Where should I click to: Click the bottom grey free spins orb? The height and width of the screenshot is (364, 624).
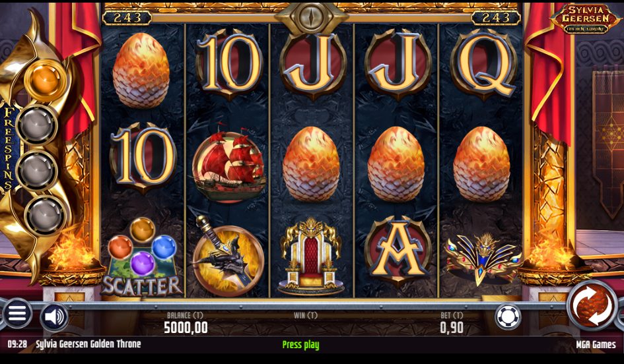(x=45, y=215)
